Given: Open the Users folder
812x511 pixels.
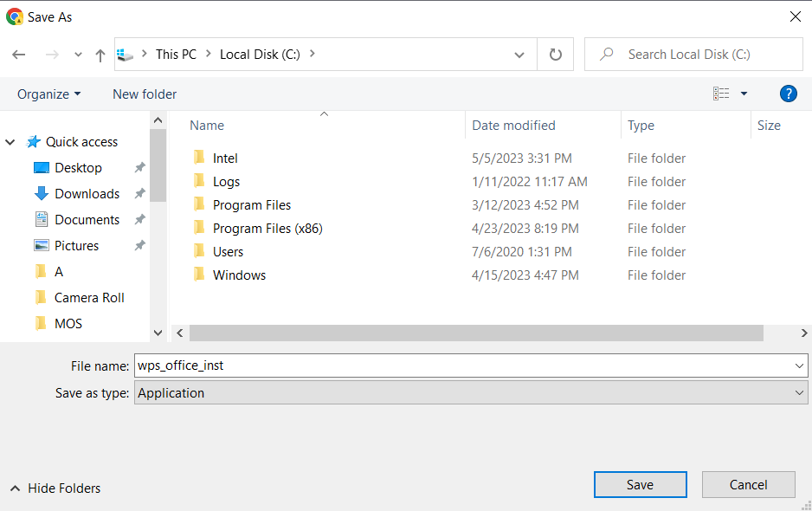Looking at the screenshot, I should [x=228, y=251].
